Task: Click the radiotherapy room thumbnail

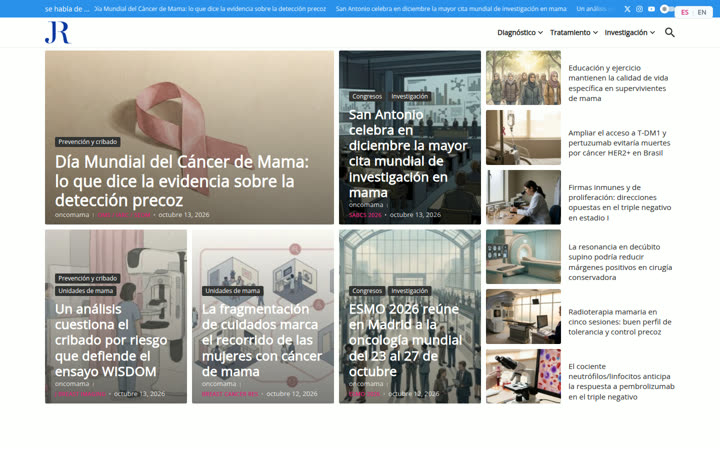Action: 523,316
